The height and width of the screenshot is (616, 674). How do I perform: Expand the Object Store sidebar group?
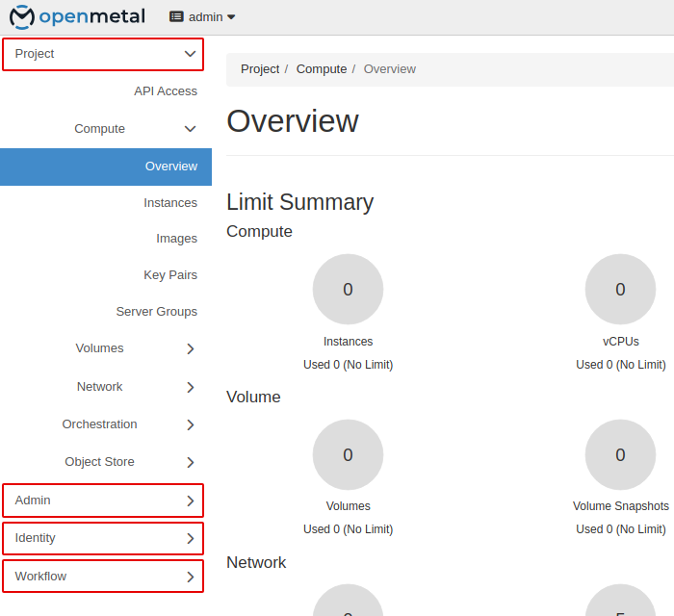tap(106, 462)
